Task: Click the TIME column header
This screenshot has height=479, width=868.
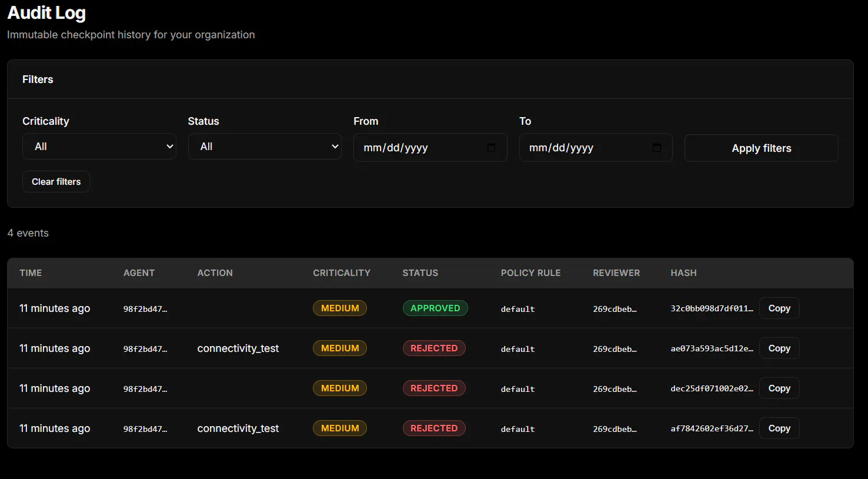Action: 31,273
